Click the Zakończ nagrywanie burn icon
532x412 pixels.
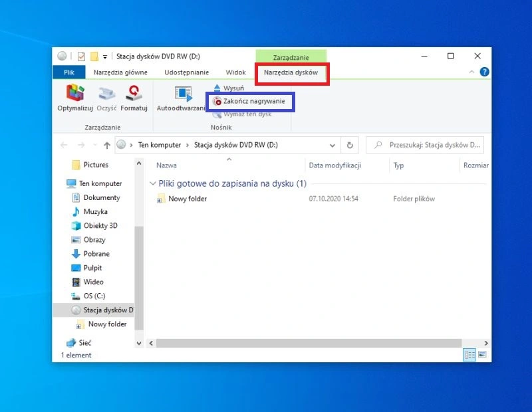tap(218, 102)
